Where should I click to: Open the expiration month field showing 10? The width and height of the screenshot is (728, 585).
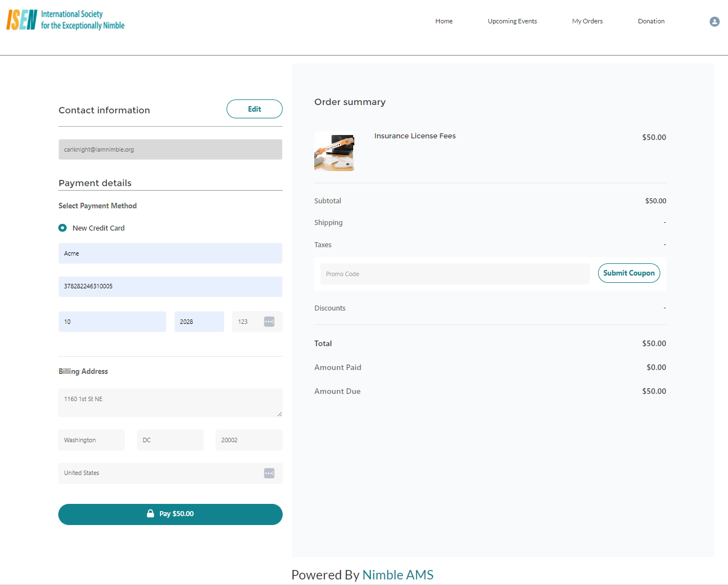112,322
